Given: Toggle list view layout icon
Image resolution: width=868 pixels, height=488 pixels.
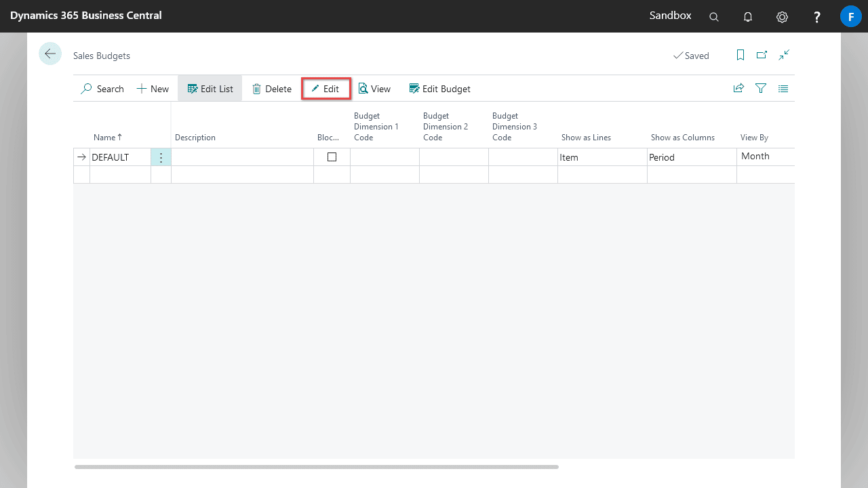Looking at the screenshot, I should click(783, 88).
